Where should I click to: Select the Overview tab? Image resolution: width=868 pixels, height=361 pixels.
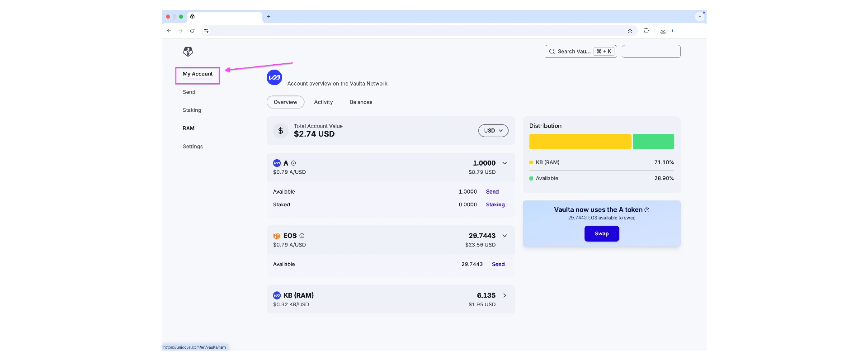tap(285, 102)
